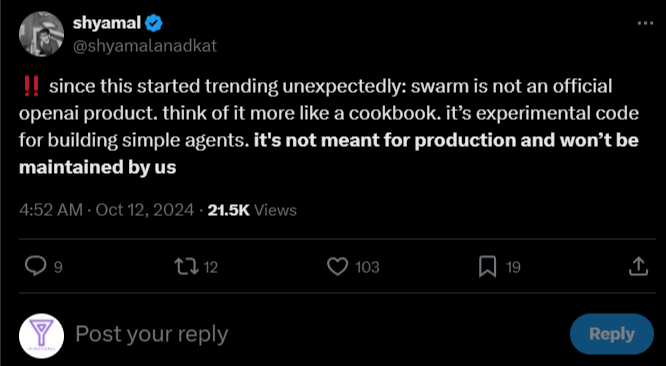Click your own avatar beside reply box
666x366 pixels.
41,335
